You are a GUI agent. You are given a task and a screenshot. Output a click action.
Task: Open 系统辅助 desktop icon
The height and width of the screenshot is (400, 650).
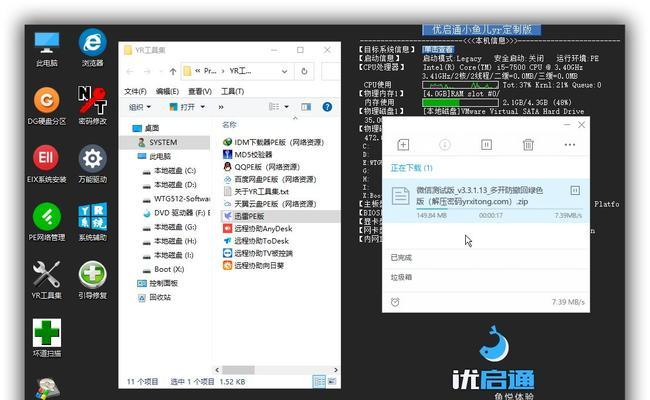(x=92, y=222)
